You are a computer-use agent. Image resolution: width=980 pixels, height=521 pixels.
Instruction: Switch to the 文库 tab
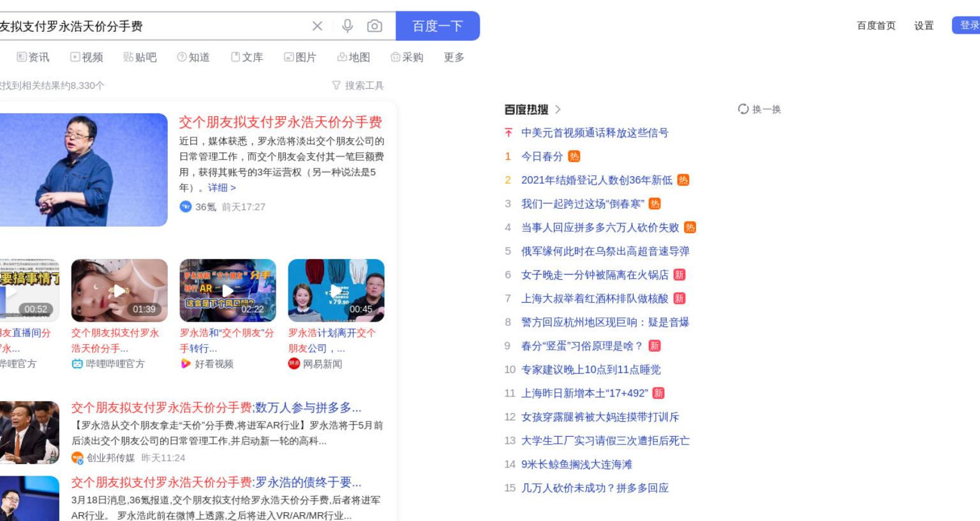[x=247, y=57]
